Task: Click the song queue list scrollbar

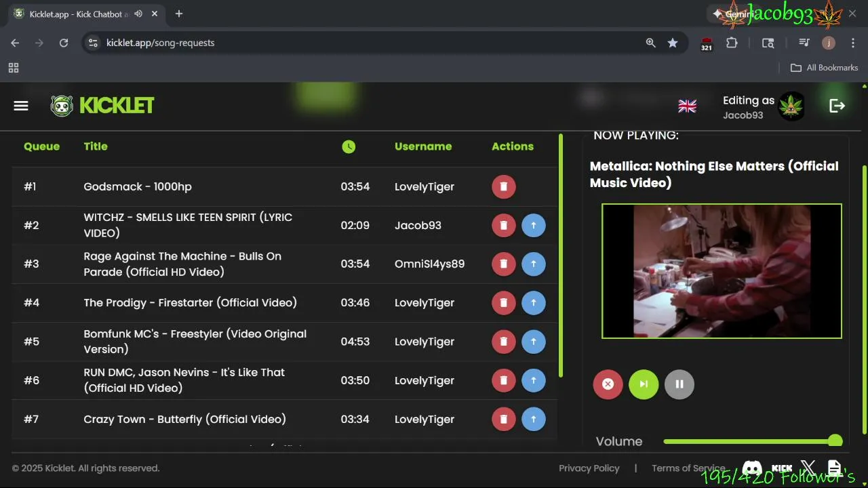Action: [x=561, y=256]
